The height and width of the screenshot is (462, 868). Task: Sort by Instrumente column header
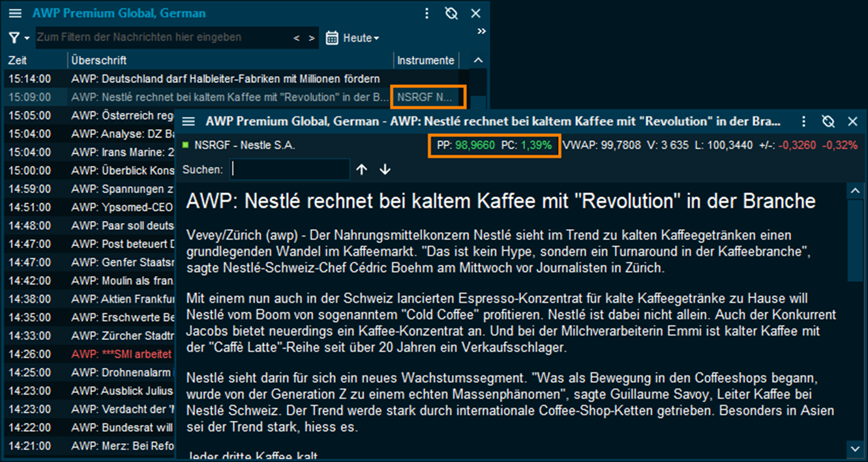pyautogui.click(x=426, y=60)
